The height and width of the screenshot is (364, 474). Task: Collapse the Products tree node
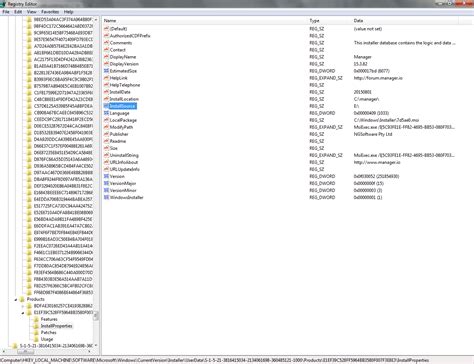(x=16, y=299)
